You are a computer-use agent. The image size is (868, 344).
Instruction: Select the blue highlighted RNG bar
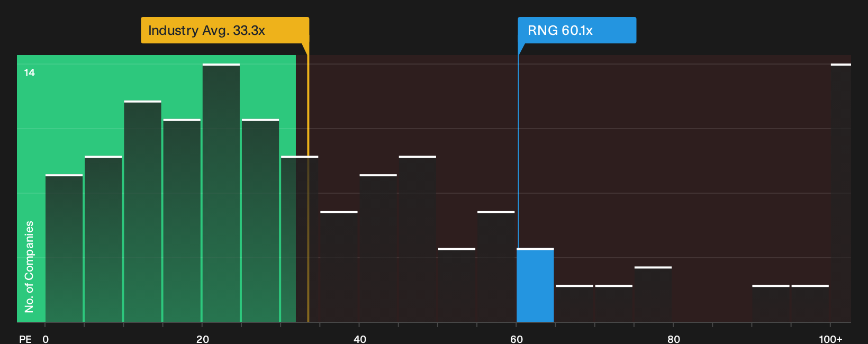click(535, 285)
